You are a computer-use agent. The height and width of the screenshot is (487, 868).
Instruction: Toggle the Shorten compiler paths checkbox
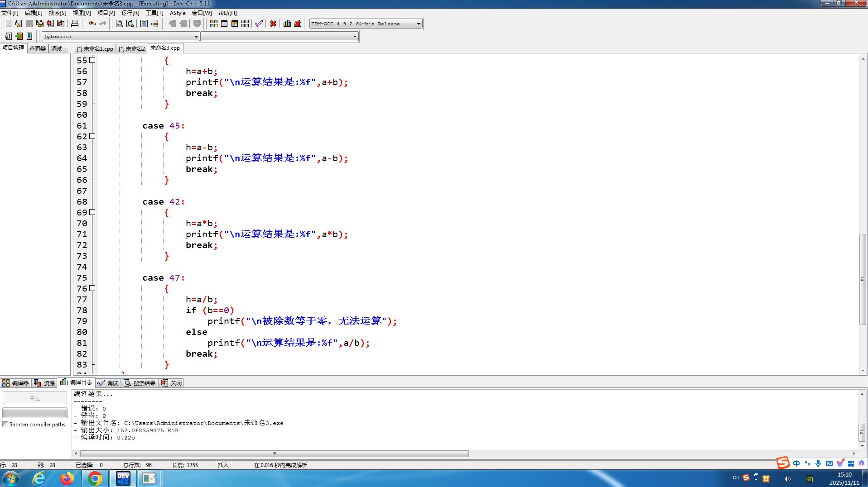[5, 425]
